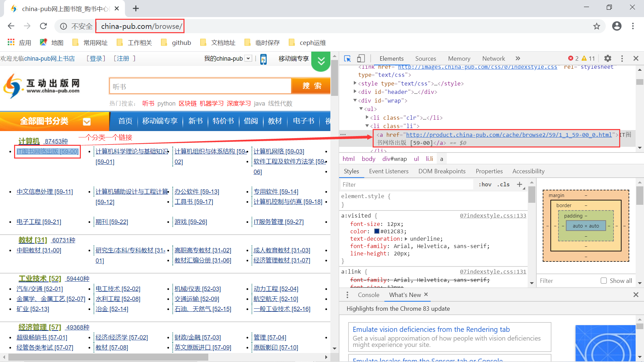Close the china-pub browser tab

(117, 8)
